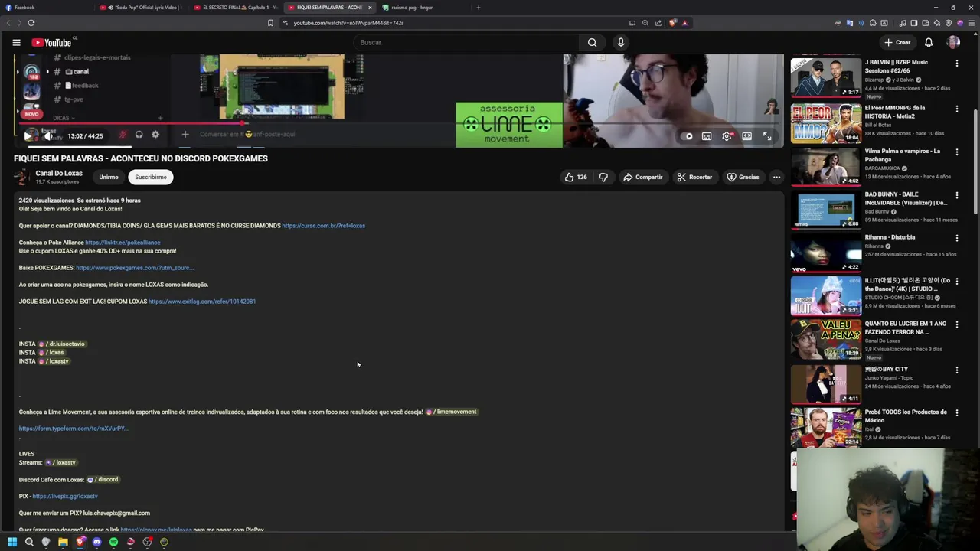This screenshot has width=980, height=551.
Task: Share the video via Compartir
Action: click(642, 177)
